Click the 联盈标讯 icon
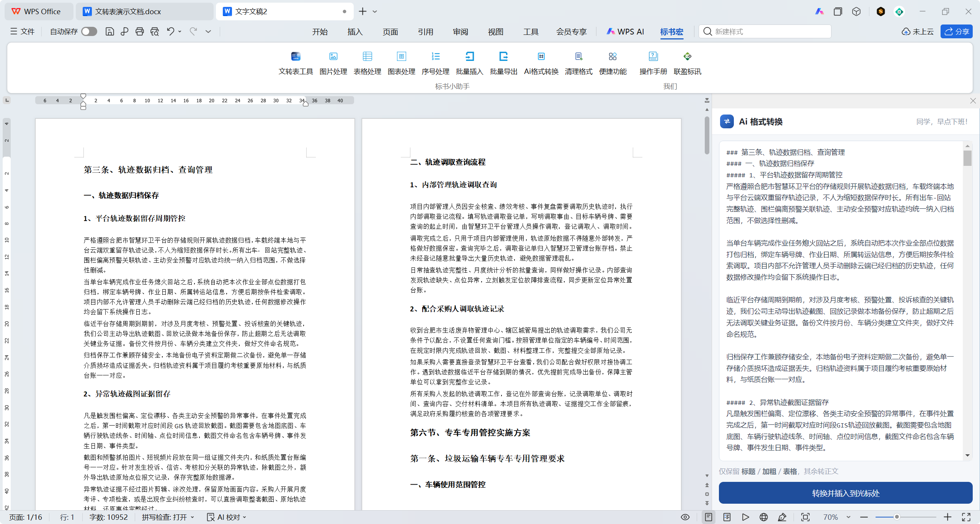The image size is (980, 524). pos(687,57)
